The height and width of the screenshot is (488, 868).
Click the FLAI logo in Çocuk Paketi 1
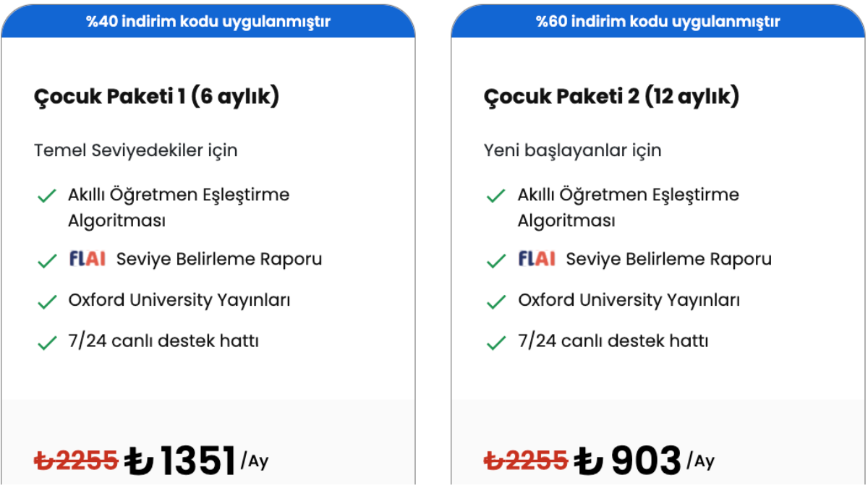88,258
